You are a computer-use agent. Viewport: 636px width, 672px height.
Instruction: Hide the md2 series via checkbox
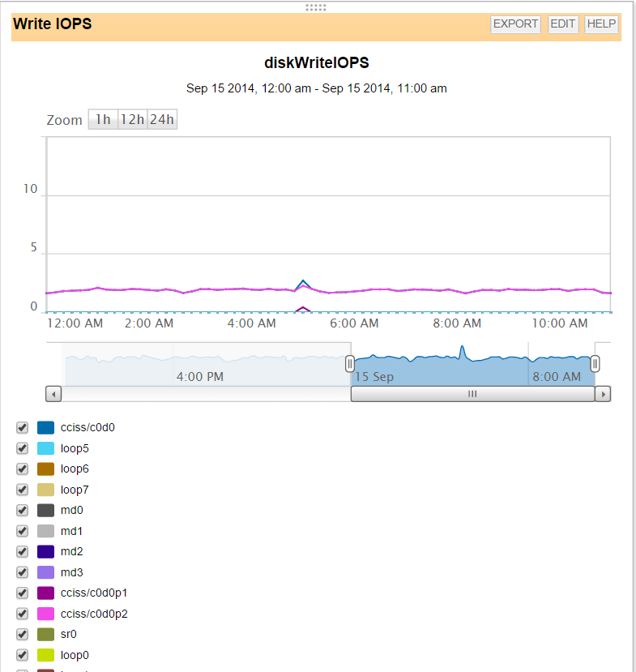[x=22, y=551]
